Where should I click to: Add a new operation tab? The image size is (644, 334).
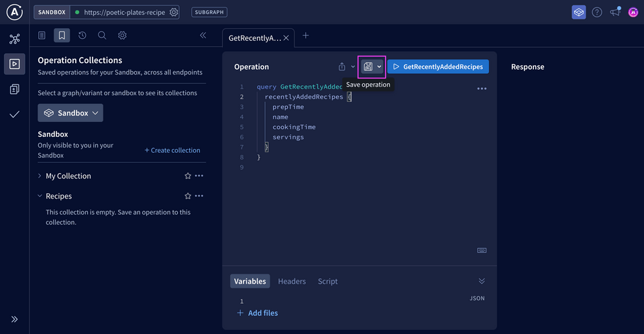click(306, 36)
